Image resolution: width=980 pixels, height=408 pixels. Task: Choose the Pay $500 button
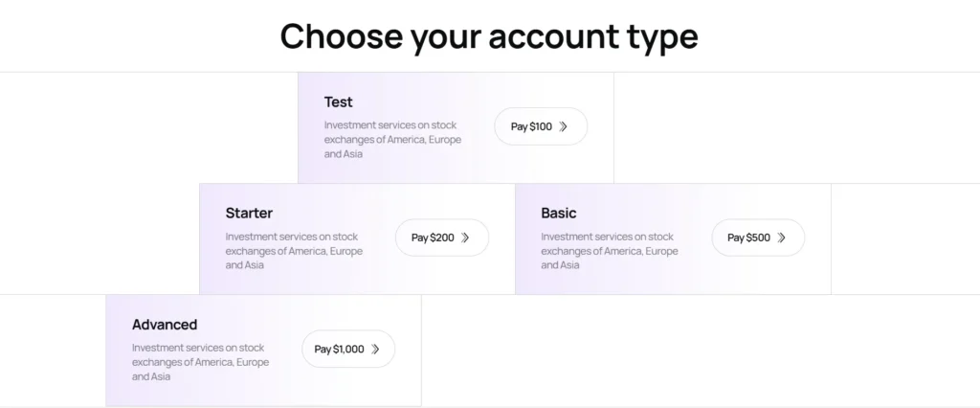(757, 238)
